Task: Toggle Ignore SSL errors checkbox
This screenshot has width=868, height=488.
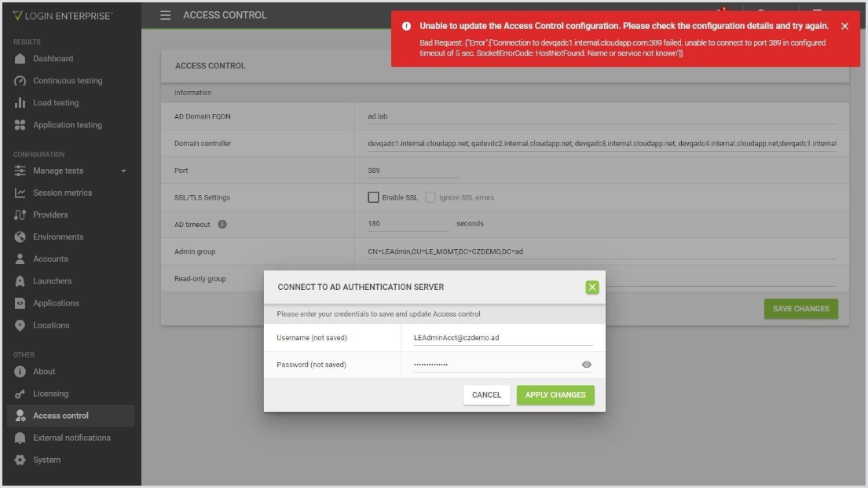Action: [430, 197]
